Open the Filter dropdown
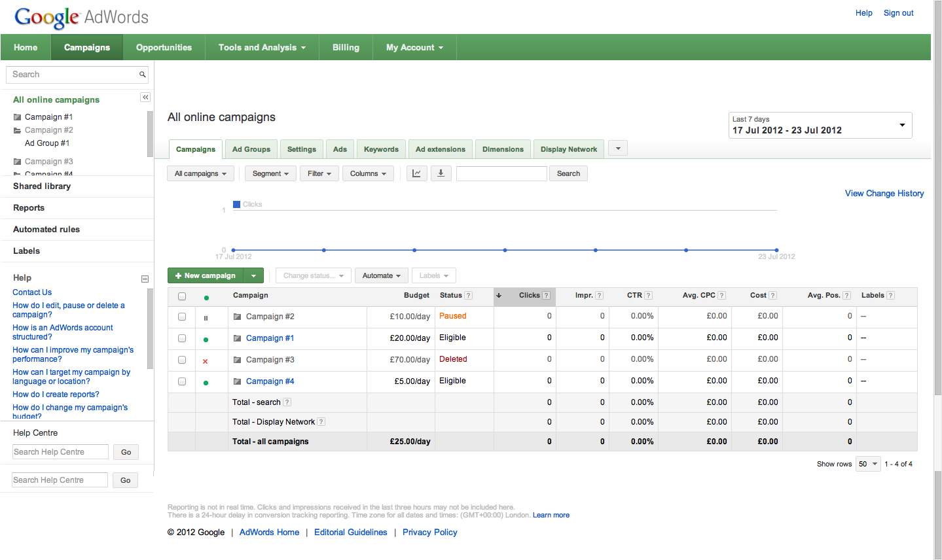The image size is (942, 560). [319, 173]
